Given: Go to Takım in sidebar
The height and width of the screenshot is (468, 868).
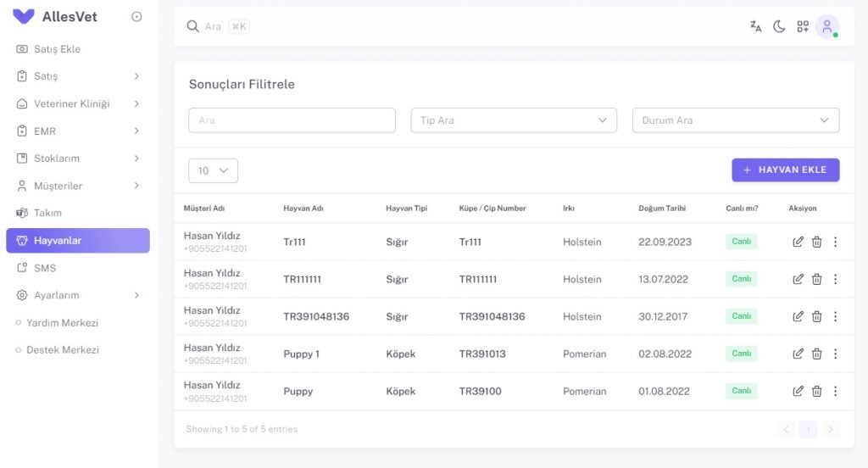Looking at the screenshot, I should pyautogui.click(x=77, y=213).
